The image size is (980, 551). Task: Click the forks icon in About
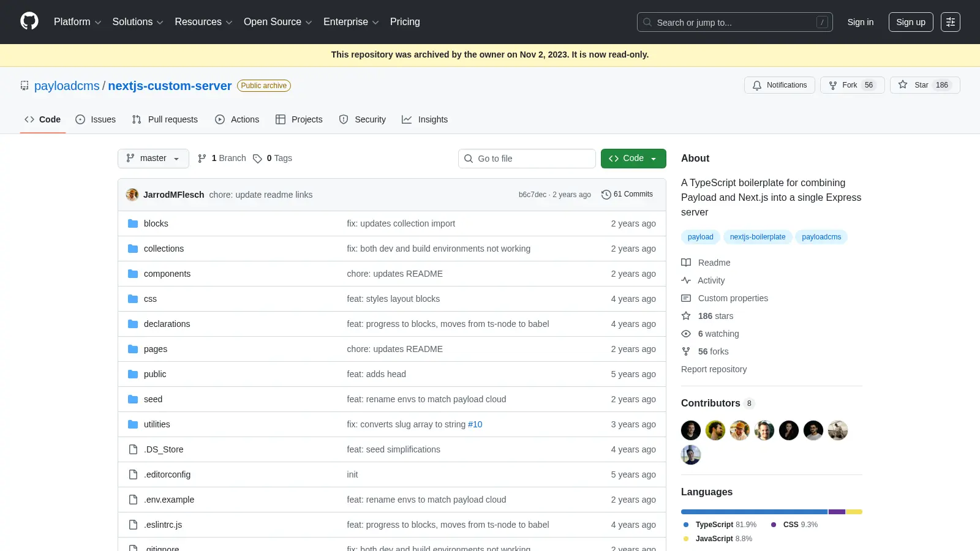[686, 351]
